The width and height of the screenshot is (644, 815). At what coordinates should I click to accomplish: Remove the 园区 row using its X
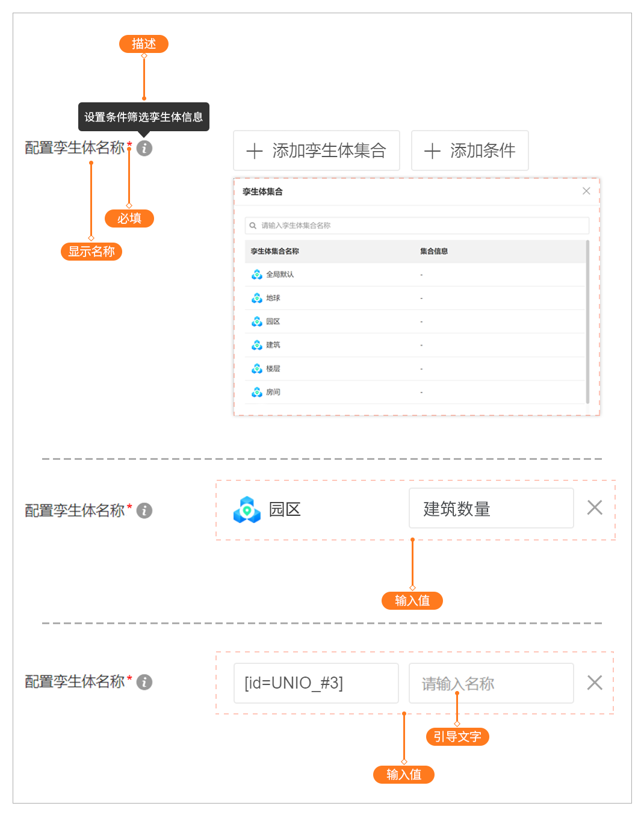pos(595,508)
